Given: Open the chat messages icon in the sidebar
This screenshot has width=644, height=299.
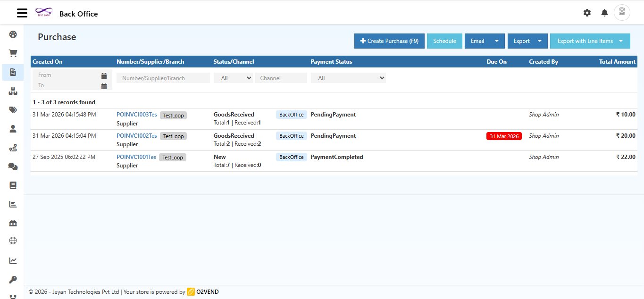Looking at the screenshot, I should tap(13, 166).
